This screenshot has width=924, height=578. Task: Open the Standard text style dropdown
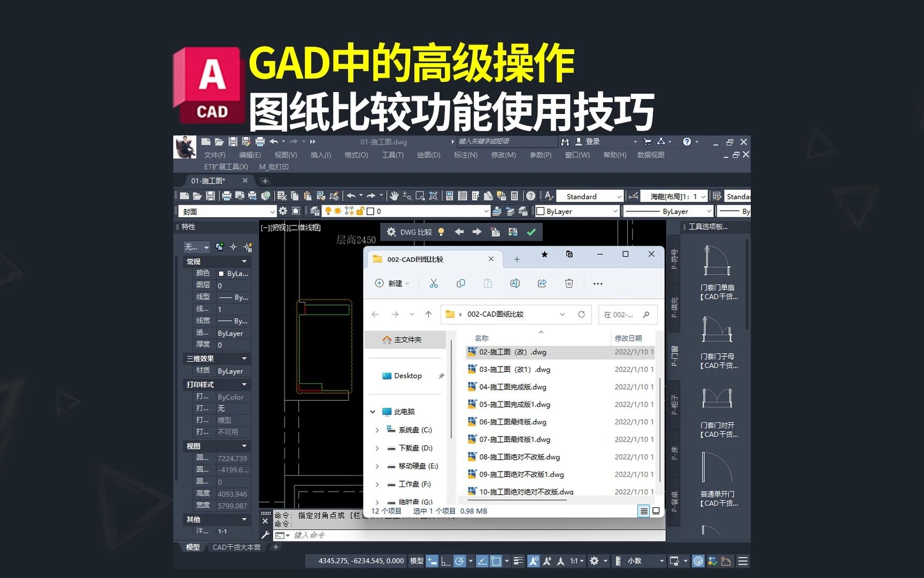pyautogui.click(x=590, y=196)
